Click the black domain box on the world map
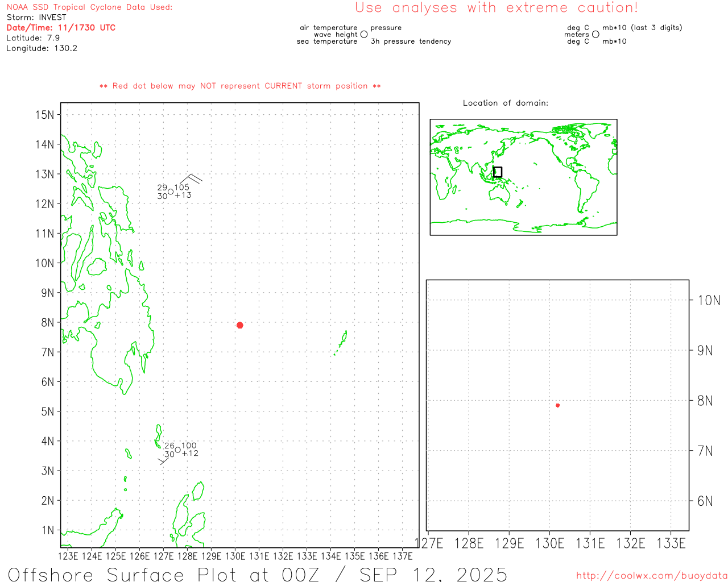The image size is (728, 582). click(498, 172)
